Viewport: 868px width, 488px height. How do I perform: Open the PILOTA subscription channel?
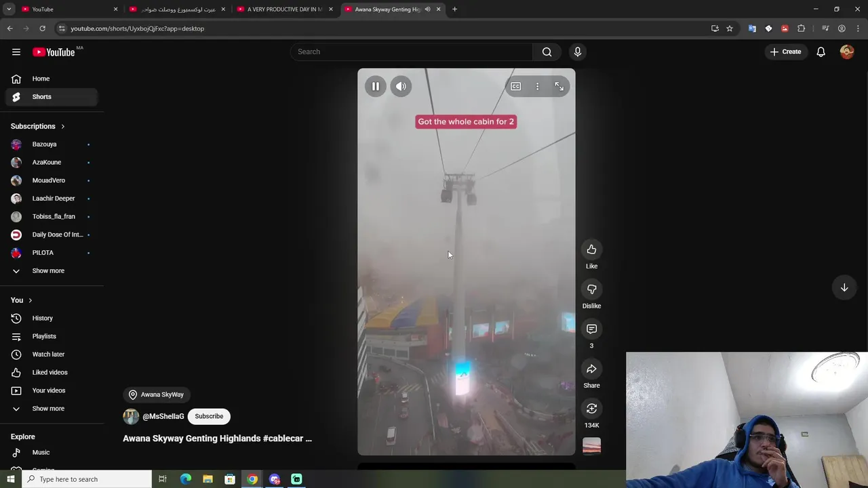[x=52, y=253]
